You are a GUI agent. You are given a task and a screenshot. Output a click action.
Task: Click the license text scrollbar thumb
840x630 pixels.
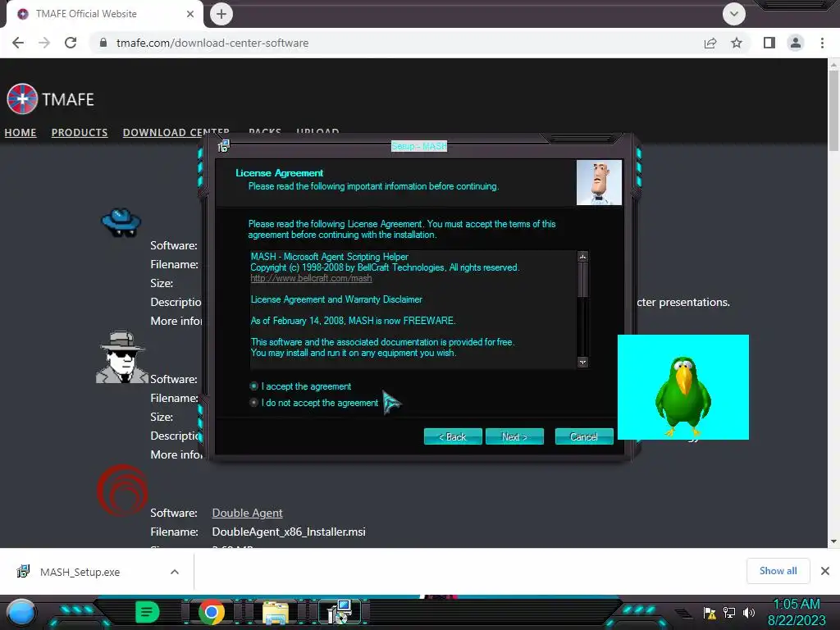pos(582,279)
